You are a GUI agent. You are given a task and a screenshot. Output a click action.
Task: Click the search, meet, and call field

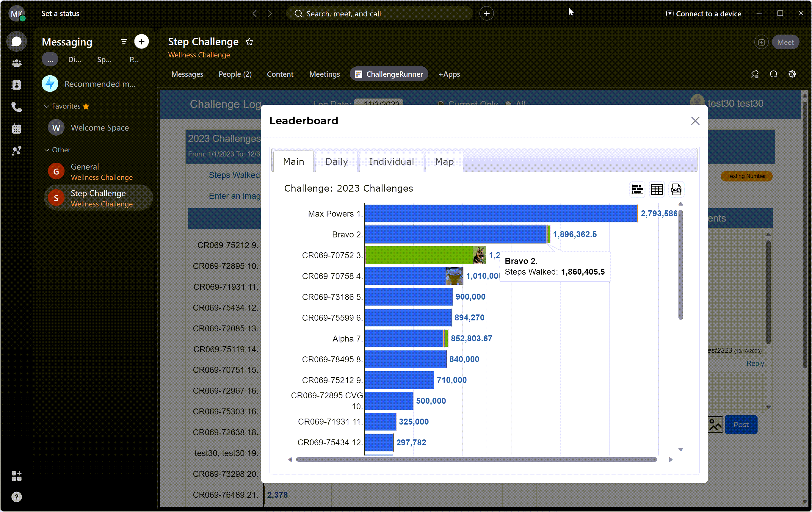[379, 13]
